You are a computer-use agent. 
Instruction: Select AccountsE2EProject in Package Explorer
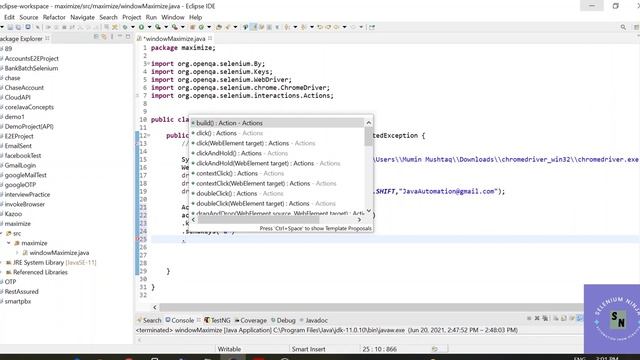click(x=31, y=58)
